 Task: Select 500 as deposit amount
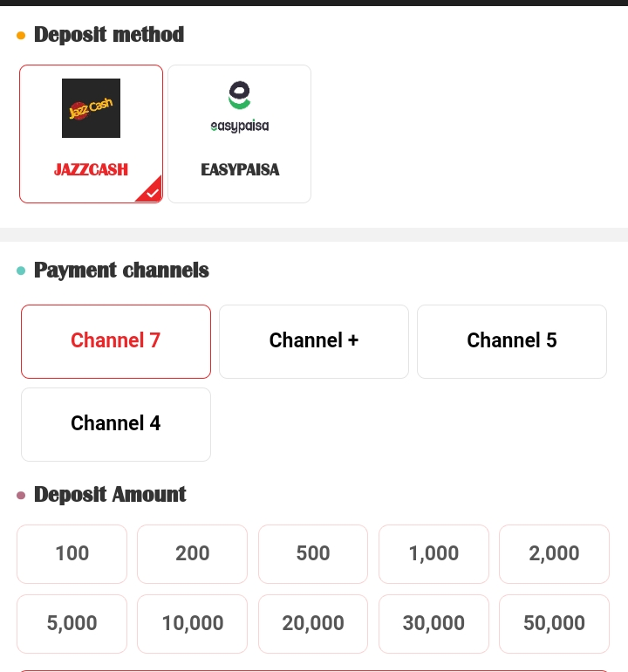pyautogui.click(x=313, y=554)
